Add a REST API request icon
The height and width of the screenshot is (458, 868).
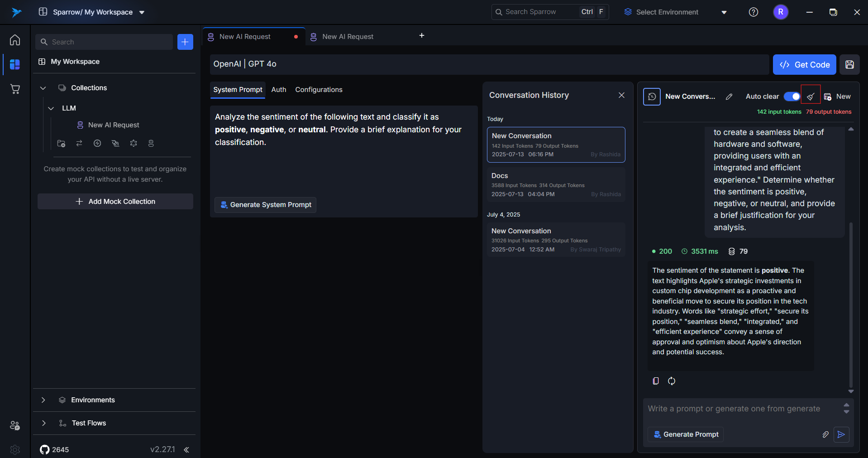click(x=79, y=143)
